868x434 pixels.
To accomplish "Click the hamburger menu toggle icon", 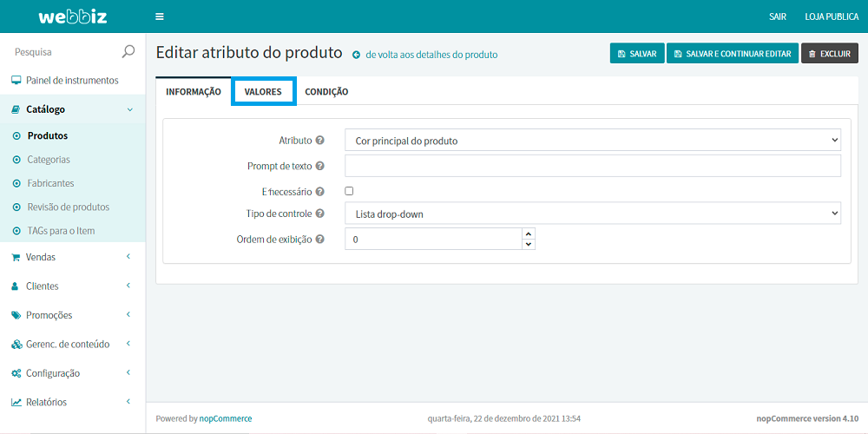I will [159, 16].
